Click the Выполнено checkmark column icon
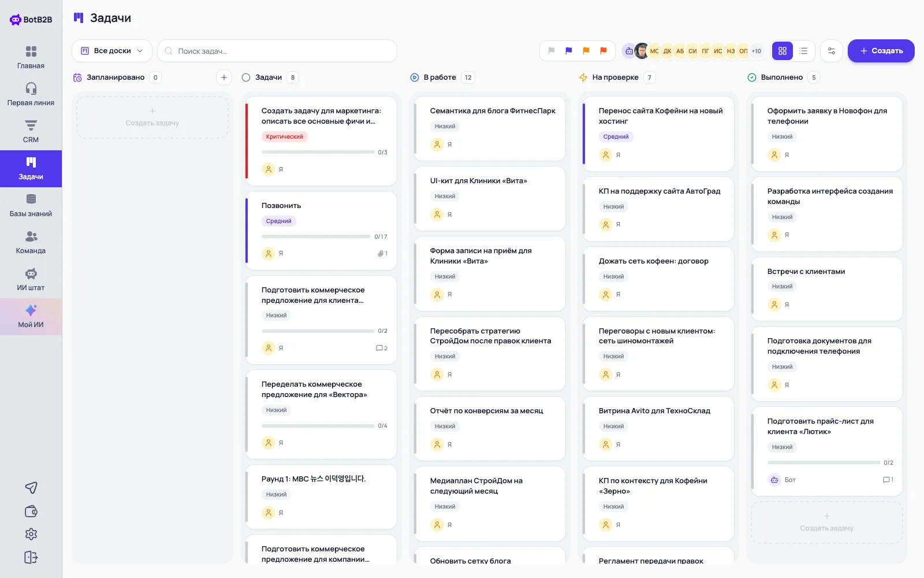The image size is (924, 578). (x=752, y=77)
